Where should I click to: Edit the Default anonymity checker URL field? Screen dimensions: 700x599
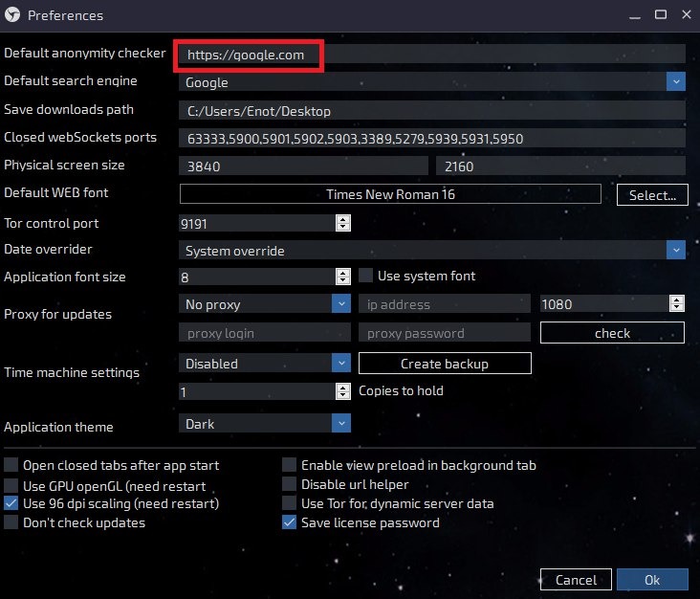tap(431, 55)
